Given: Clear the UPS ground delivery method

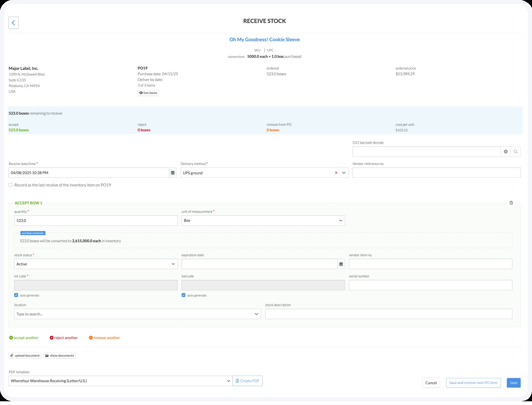Looking at the screenshot, I should click(x=336, y=173).
